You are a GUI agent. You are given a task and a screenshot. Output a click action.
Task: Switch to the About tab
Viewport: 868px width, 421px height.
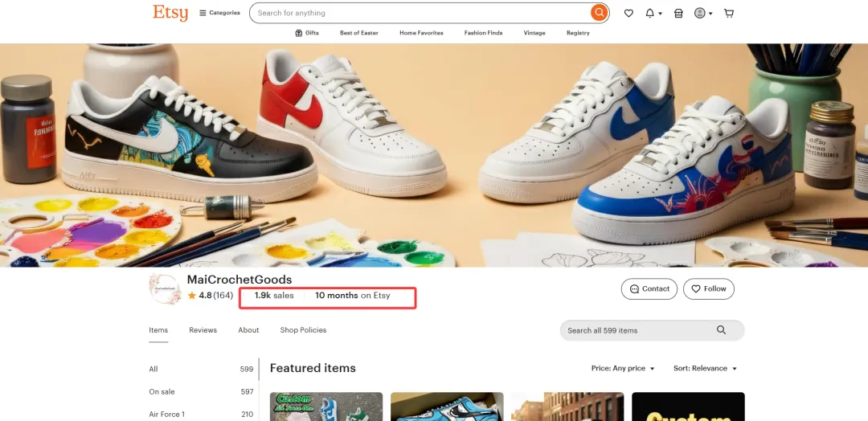pos(248,330)
